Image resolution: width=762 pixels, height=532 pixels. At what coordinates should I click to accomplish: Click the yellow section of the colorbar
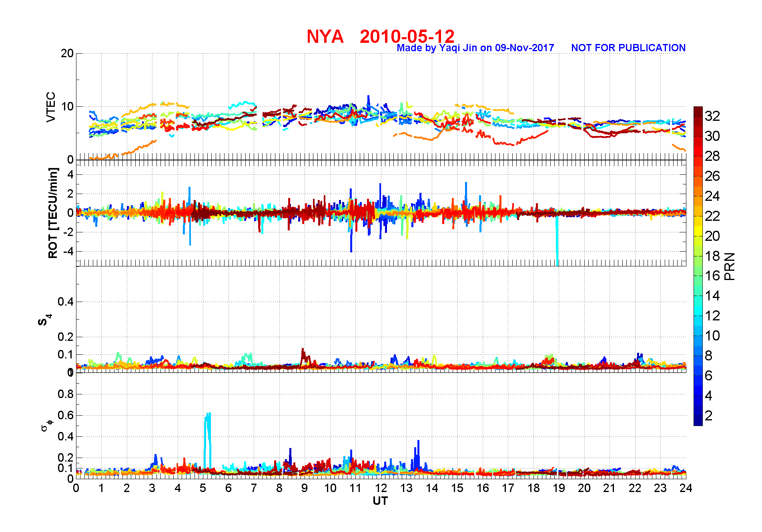tap(698, 231)
